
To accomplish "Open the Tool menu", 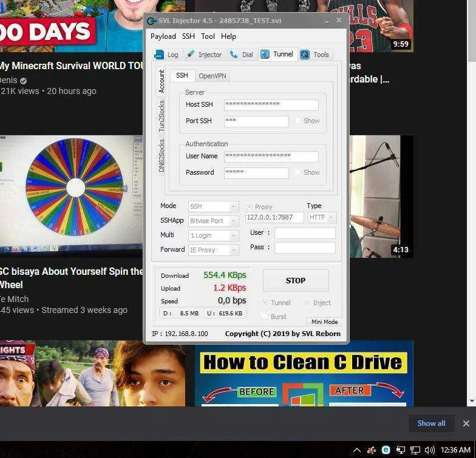I will [x=208, y=36].
